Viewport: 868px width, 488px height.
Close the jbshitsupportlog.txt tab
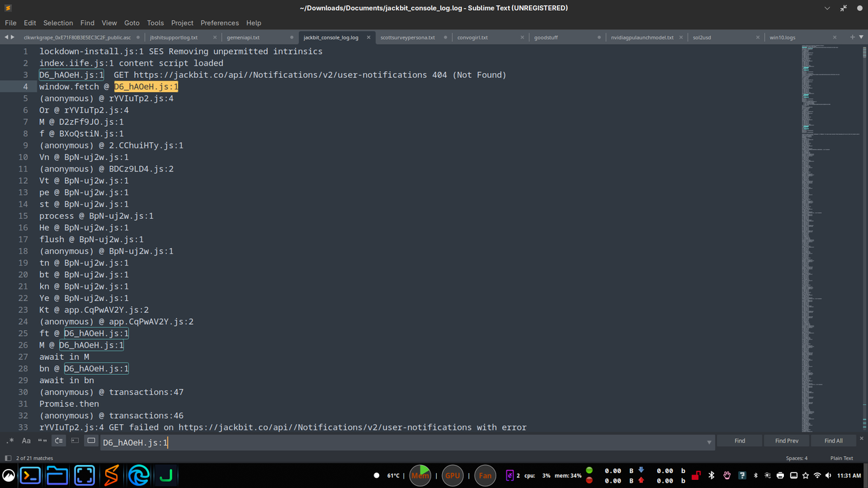(215, 38)
